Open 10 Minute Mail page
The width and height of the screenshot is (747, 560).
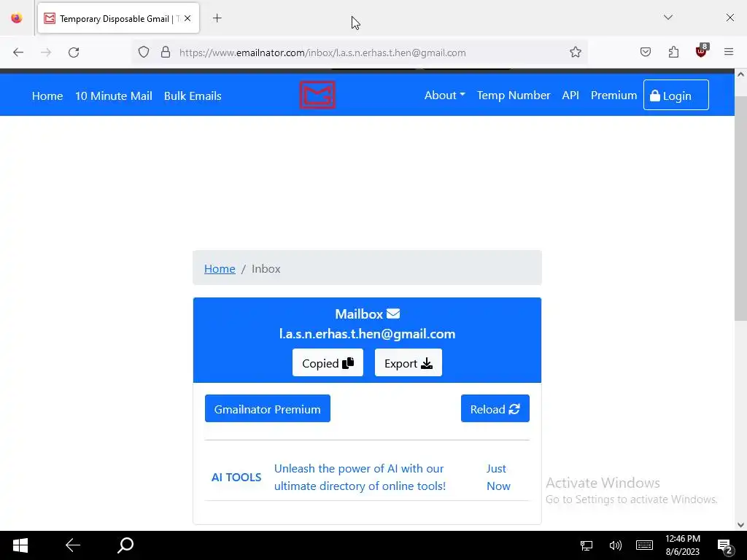click(x=113, y=96)
